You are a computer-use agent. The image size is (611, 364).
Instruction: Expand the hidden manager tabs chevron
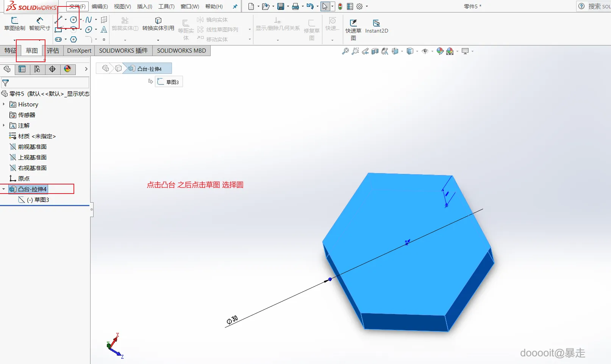click(x=86, y=69)
